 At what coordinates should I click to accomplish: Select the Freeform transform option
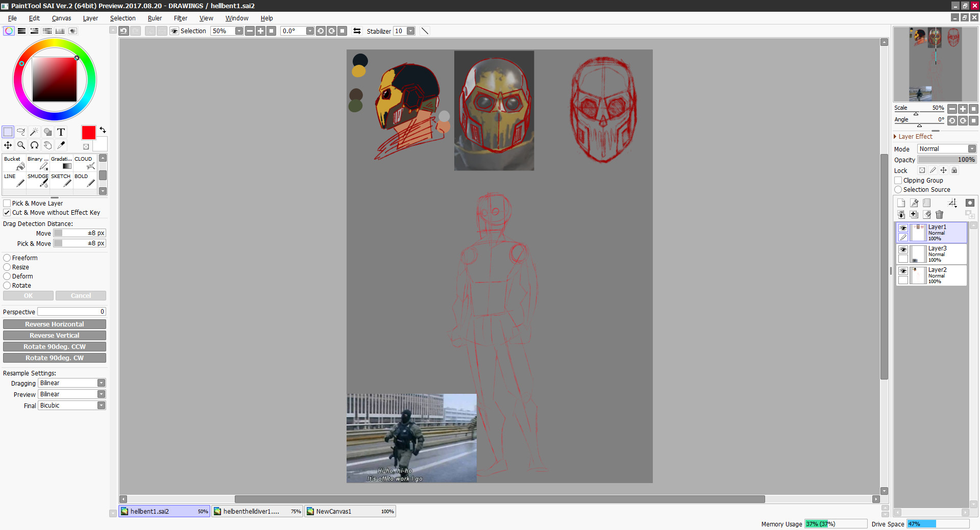tap(7, 258)
